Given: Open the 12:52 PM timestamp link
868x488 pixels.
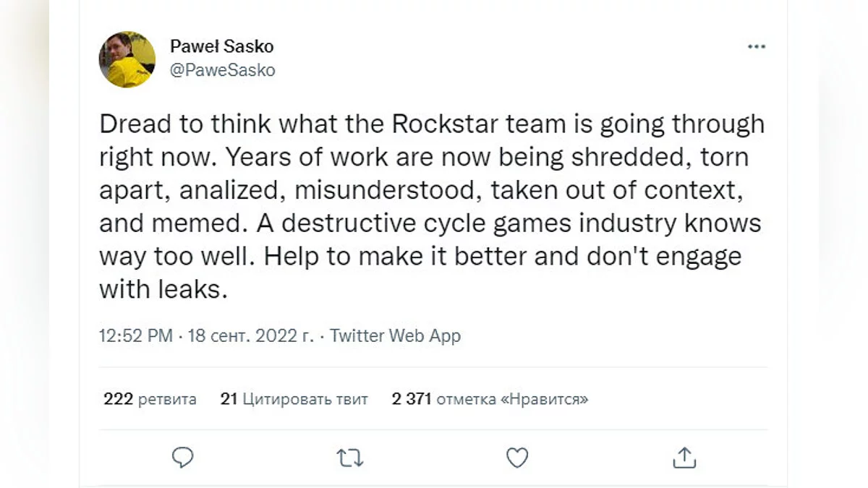Looking at the screenshot, I should tap(136, 335).
